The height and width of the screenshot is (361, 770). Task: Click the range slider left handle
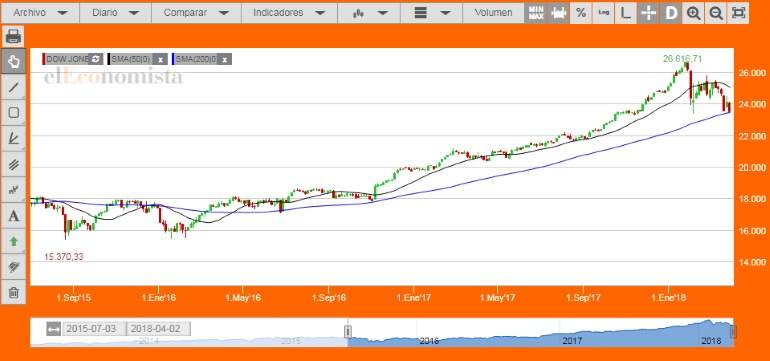point(348,332)
